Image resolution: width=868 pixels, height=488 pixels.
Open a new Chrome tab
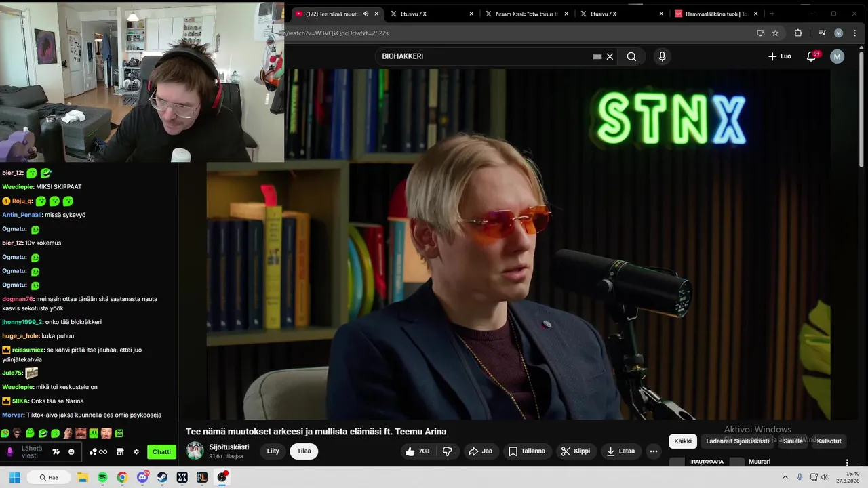point(772,14)
